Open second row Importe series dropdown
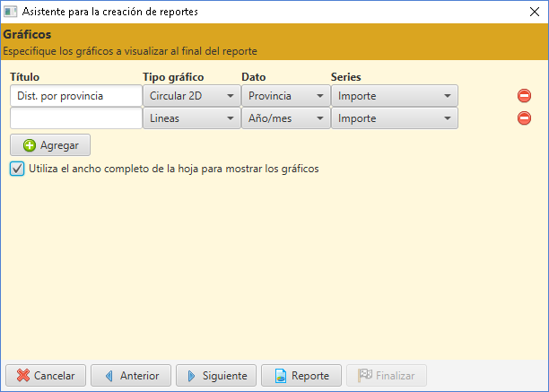Screen dimensions: 549x392 coord(395,118)
